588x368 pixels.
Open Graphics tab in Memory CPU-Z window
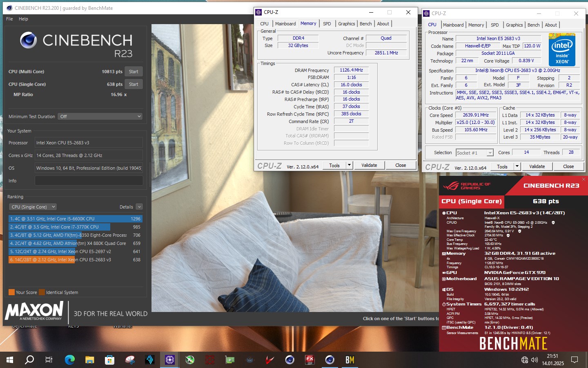pos(347,24)
